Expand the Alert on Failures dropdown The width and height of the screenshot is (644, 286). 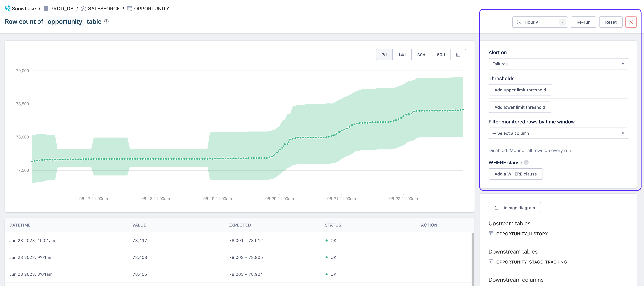click(558, 64)
